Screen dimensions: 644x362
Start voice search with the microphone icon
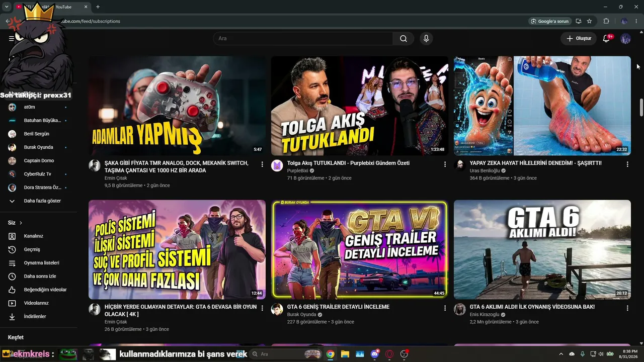pos(426,39)
